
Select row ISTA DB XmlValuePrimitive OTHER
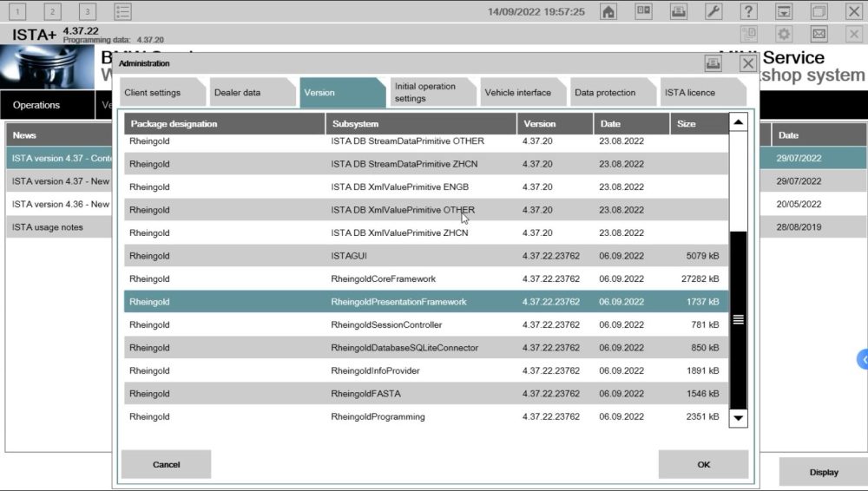425,210
